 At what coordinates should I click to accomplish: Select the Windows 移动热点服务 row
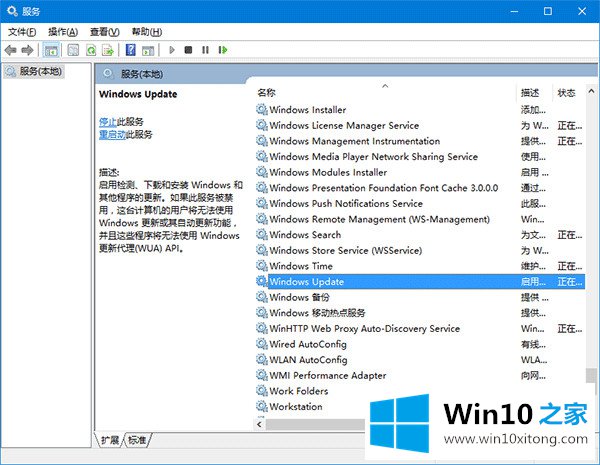[x=420, y=313]
